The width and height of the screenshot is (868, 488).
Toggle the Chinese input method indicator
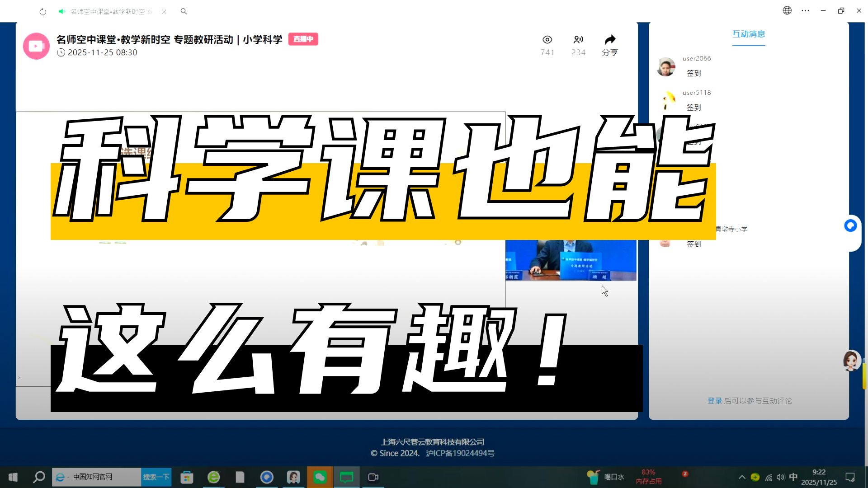tap(793, 477)
